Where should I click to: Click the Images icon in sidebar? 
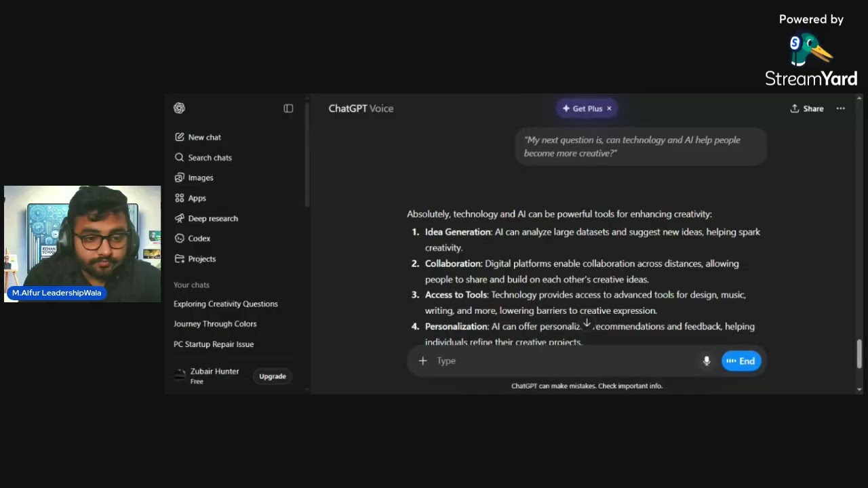179,178
